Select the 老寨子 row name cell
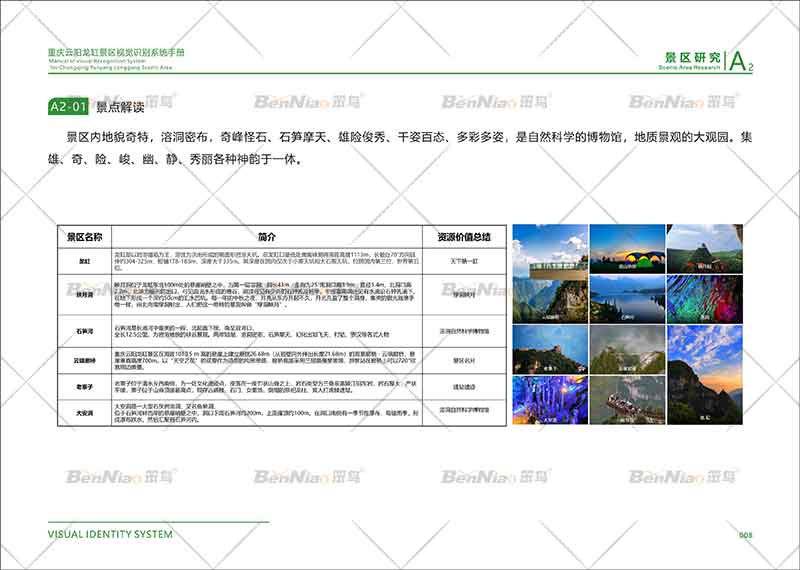The height and width of the screenshot is (570, 800). [85, 387]
